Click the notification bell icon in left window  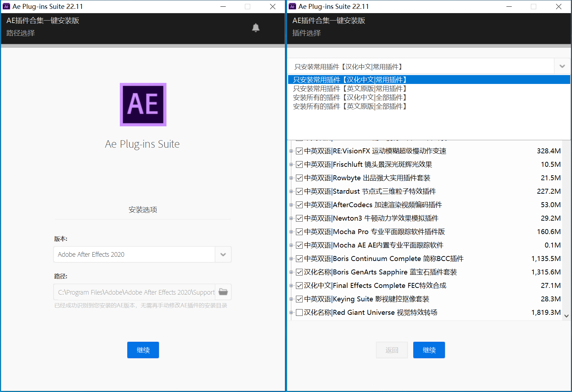click(x=256, y=28)
